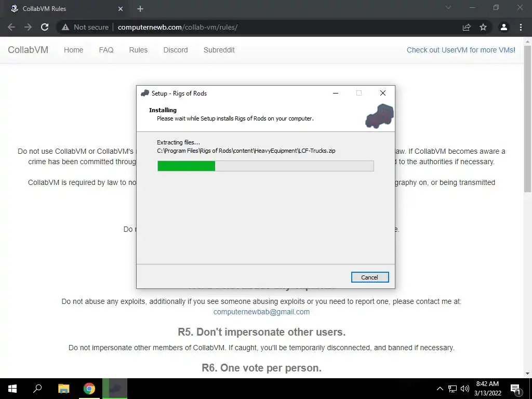Close the CollabVM Rules tab
This screenshot has width=532, height=399.
point(121,9)
